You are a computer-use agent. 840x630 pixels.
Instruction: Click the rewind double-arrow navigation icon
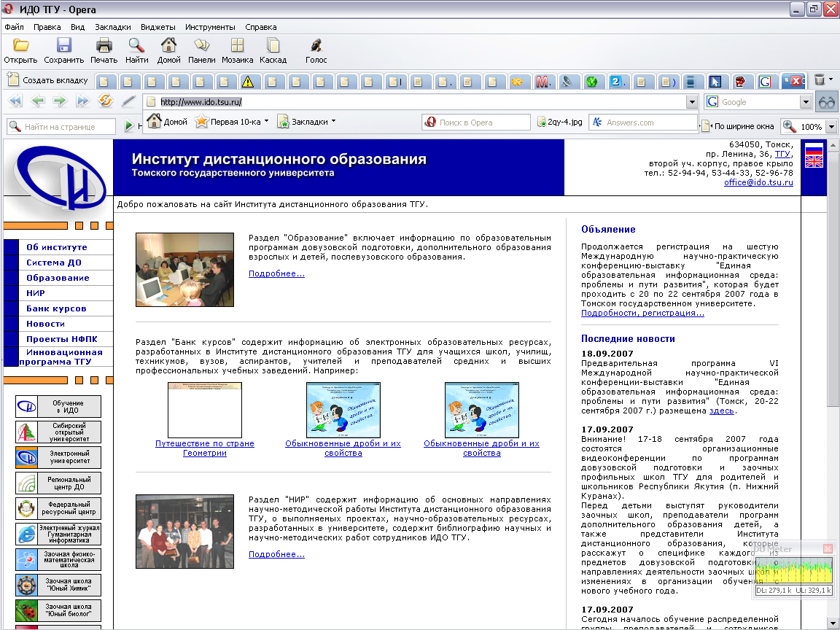click(15, 100)
